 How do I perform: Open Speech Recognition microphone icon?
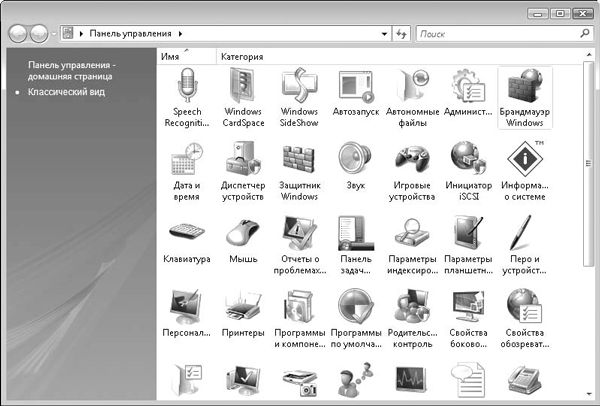186,90
